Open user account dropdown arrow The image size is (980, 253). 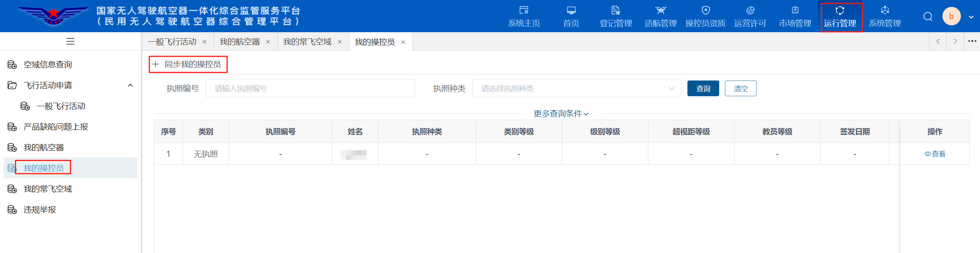coord(971,17)
